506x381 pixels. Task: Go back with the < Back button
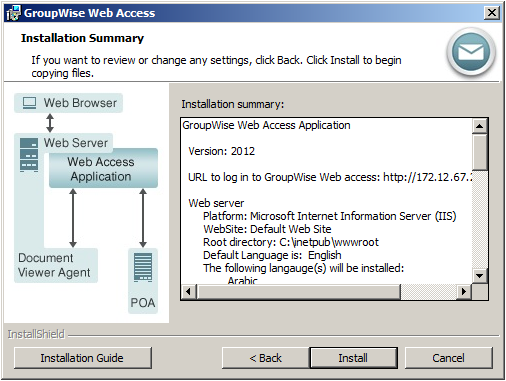[266, 358]
